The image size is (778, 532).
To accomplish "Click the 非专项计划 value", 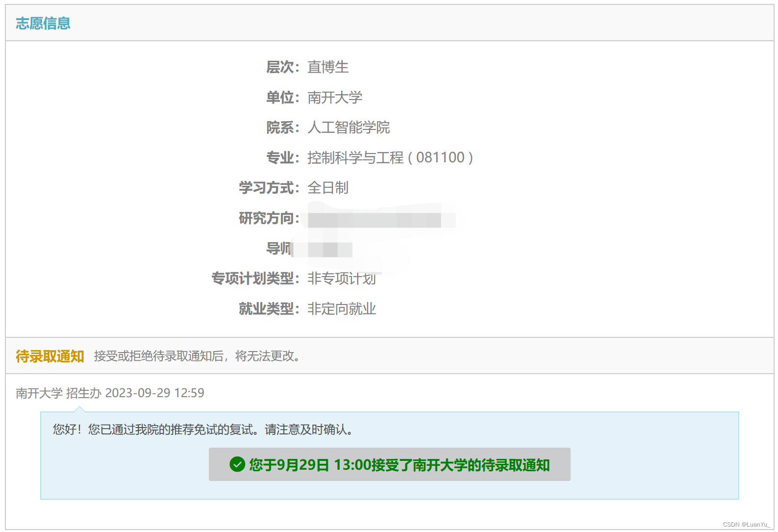I will click(342, 279).
